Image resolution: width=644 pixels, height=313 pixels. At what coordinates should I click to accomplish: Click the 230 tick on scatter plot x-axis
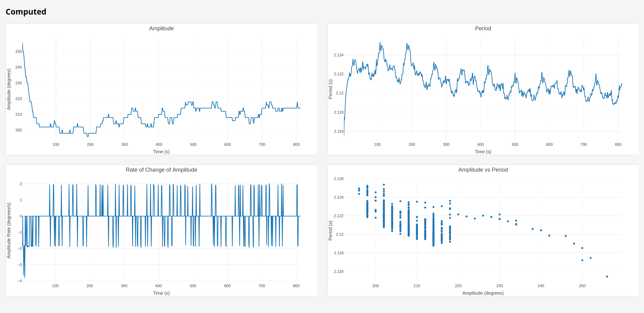500,286
